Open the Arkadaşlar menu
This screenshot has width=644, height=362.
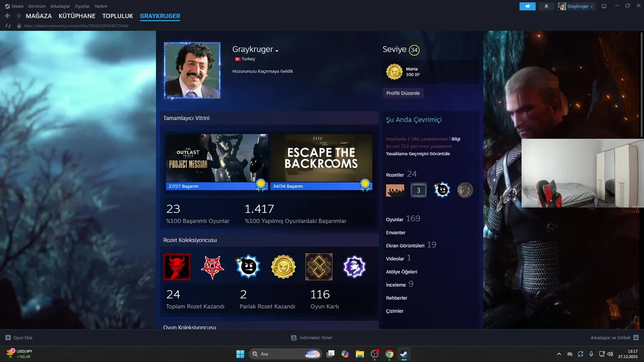60,6
